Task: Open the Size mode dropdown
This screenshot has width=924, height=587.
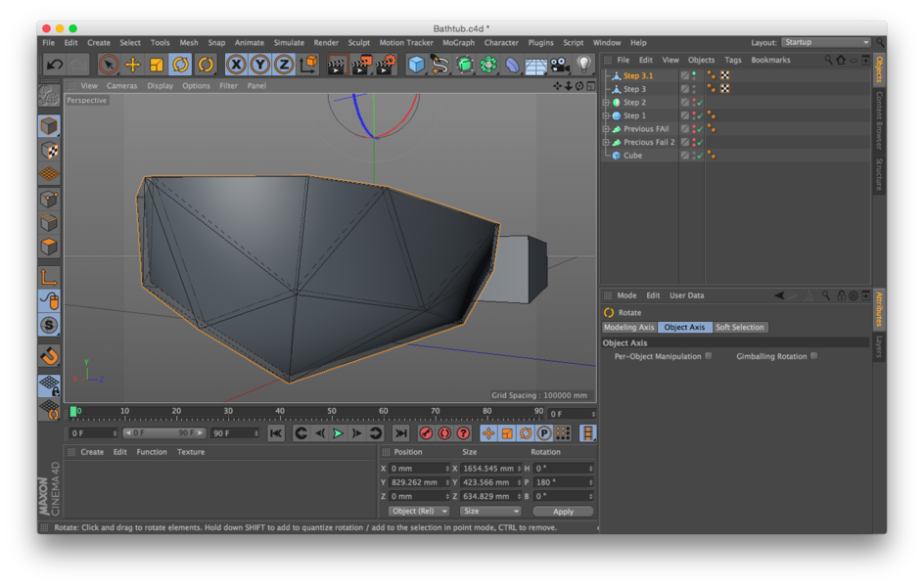Action: (490, 511)
